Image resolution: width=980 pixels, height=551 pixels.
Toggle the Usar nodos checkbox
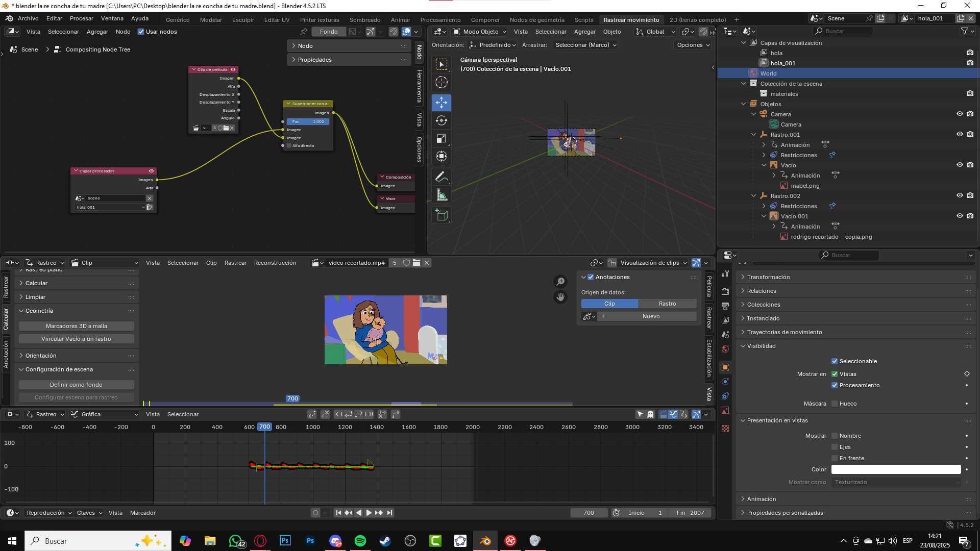141,32
